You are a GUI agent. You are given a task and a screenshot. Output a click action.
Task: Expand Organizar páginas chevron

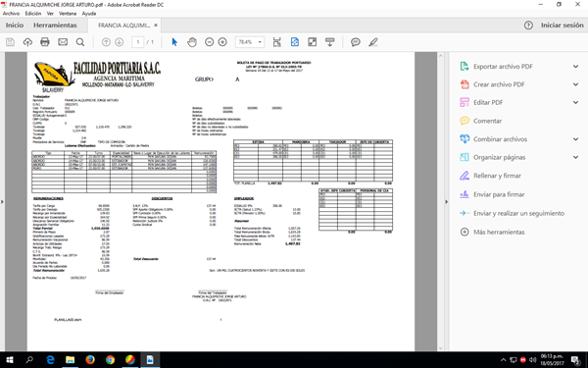[x=575, y=157]
